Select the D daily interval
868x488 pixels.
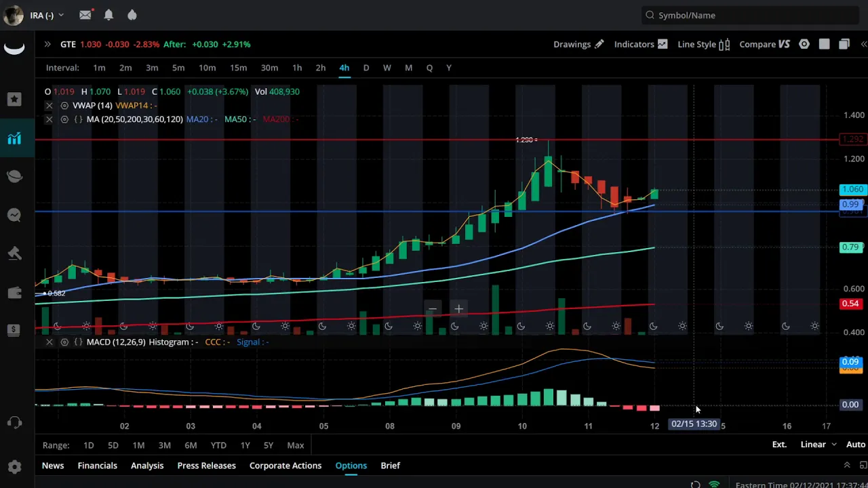366,68
